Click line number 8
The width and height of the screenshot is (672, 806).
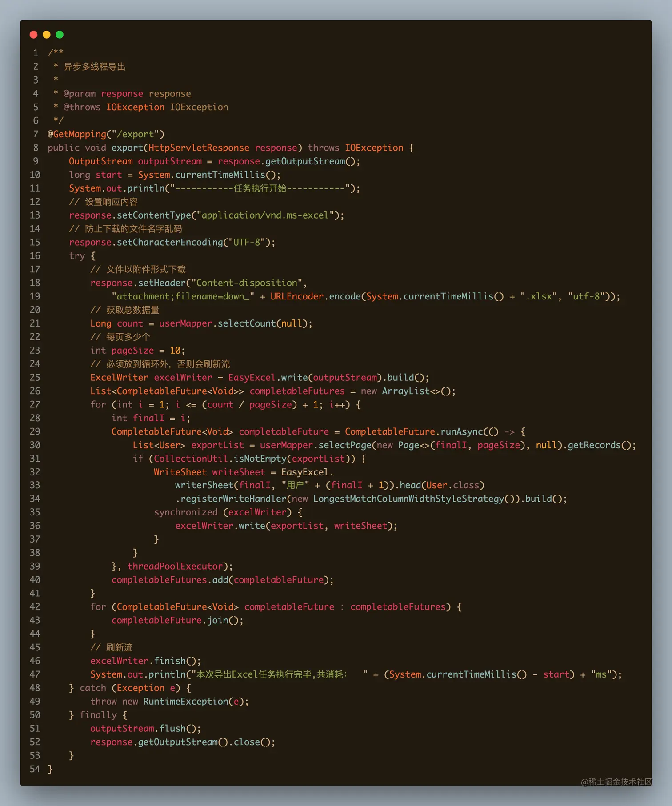36,148
